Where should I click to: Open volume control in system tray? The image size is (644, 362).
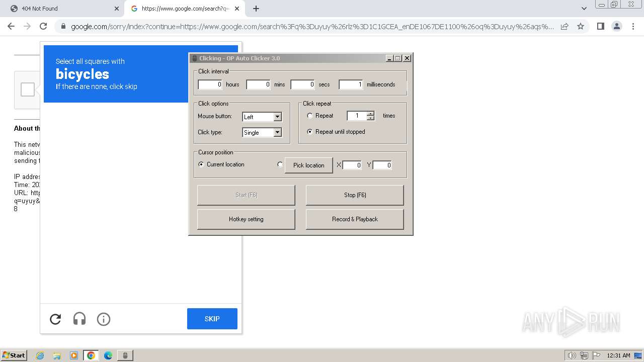click(x=572, y=355)
